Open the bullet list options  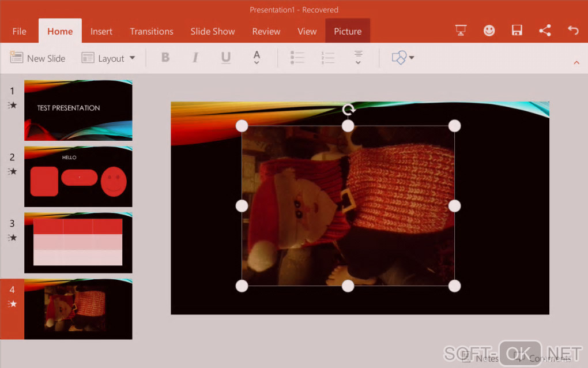[297, 58]
